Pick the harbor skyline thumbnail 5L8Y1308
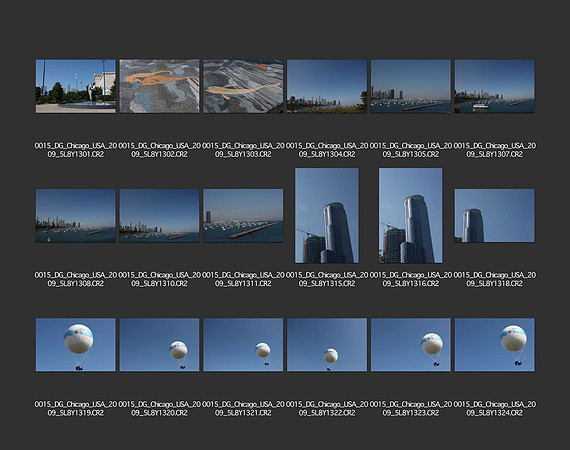 point(76,216)
